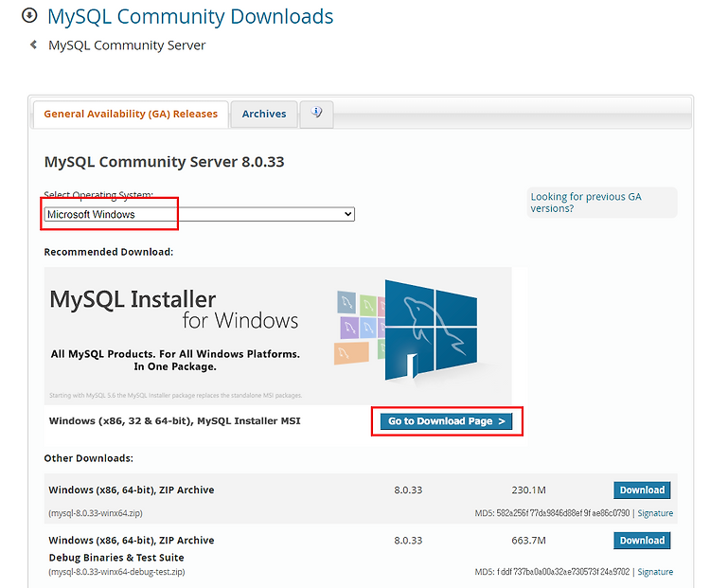Viewport: 710px width, 588px height.
Task: Click the 'Recommended Download:' label
Action: 109,252
